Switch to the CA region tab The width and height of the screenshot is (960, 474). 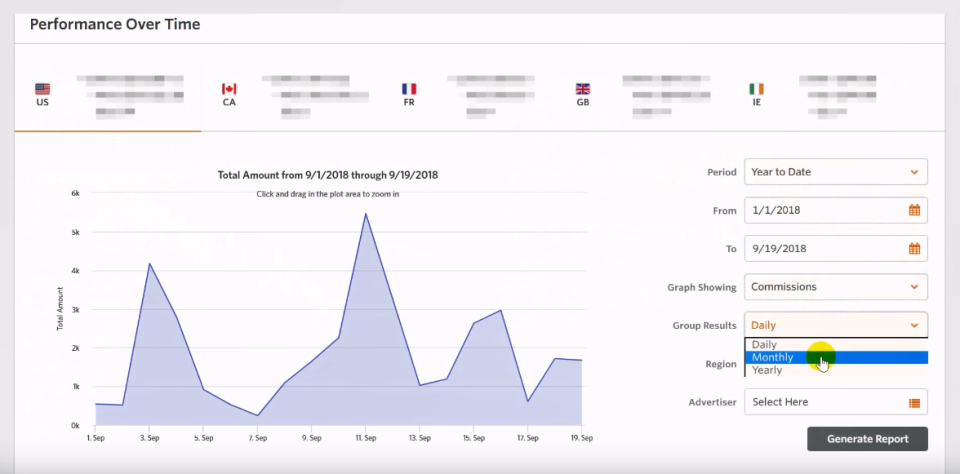coord(294,96)
